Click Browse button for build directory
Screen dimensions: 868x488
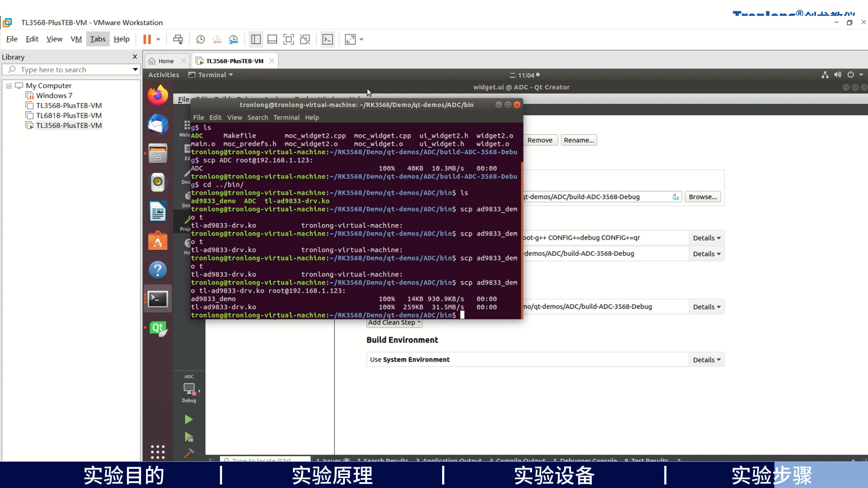point(703,197)
